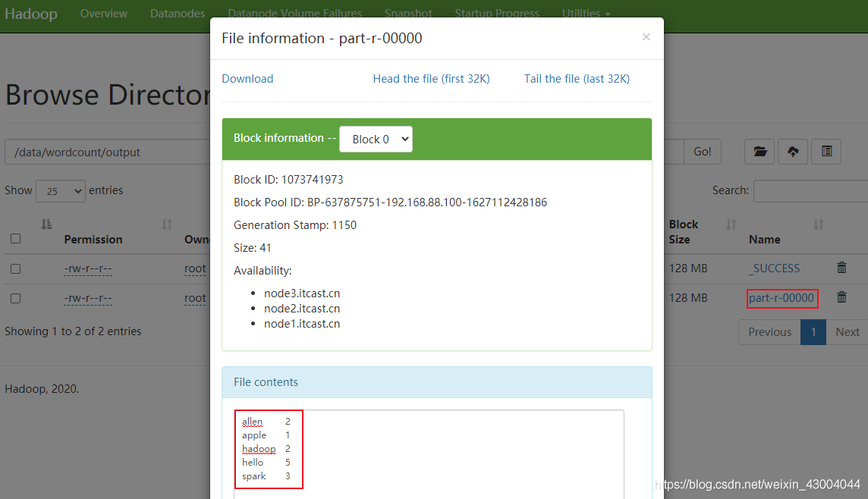The width and height of the screenshot is (868, 499).
Task: Sort by the Block Size column arrows
Action: 731,224
